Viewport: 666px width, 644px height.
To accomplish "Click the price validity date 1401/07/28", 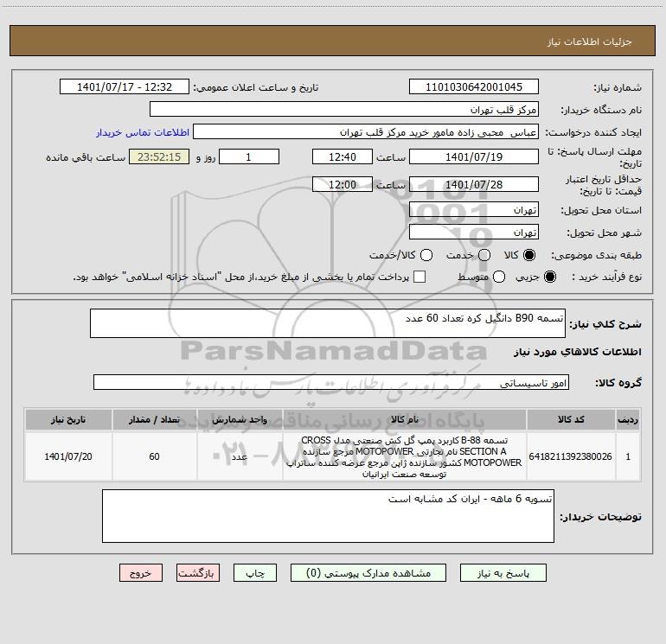I will (474, 184).
